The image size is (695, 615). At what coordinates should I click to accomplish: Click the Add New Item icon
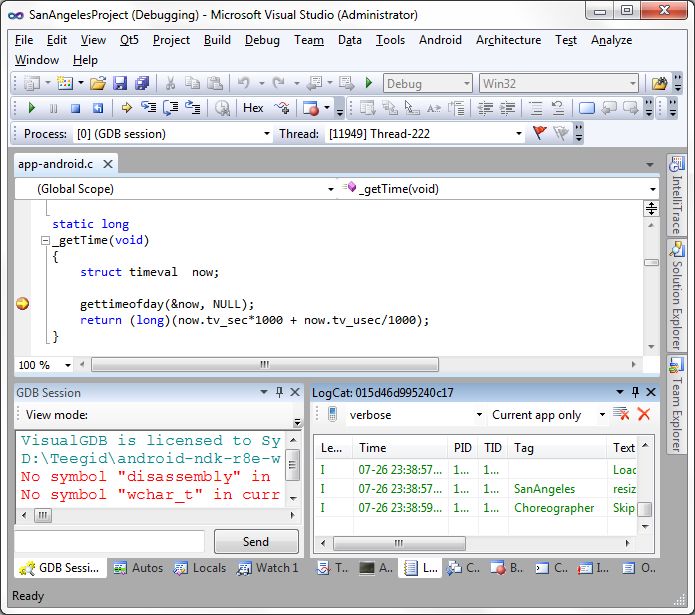pyautogui.click(x=65, y=83)
